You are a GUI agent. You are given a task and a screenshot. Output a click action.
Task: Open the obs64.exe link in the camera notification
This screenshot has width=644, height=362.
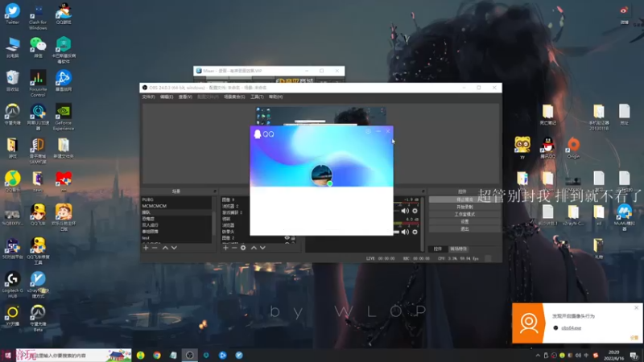[x=572, y=328]
